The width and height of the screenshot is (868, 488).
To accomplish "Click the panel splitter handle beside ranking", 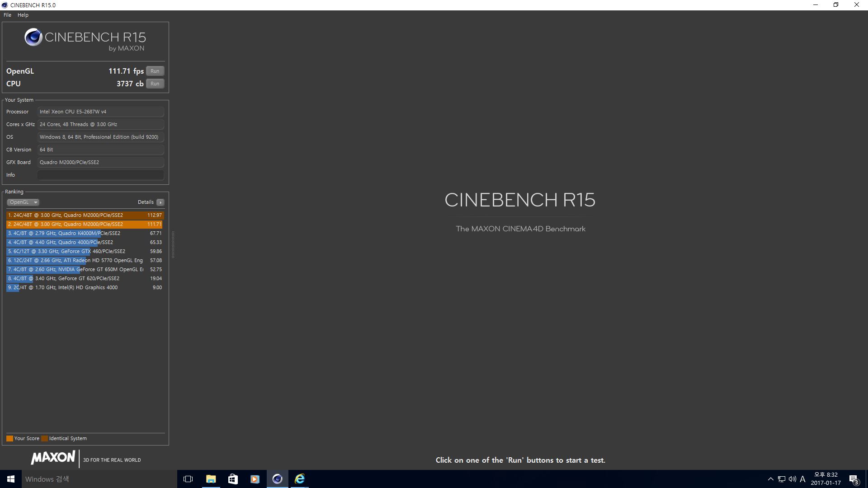I will tap(173, 244).
